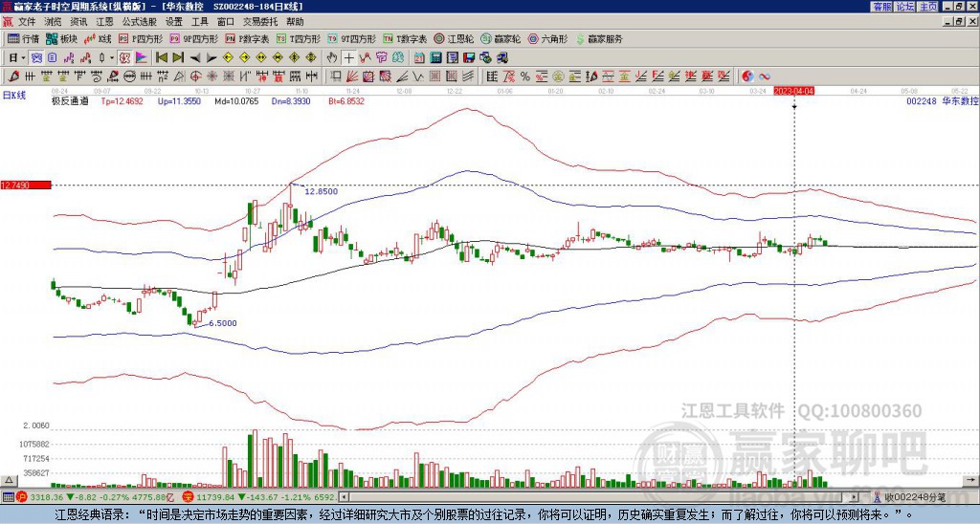
Task: Open the 交易委托 menu
Action: click(260, 22)
